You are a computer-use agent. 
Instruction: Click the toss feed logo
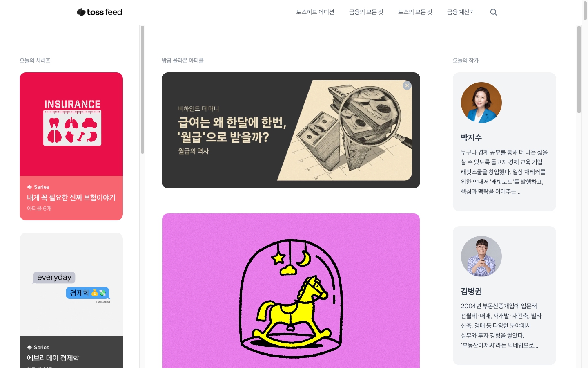[99, 12]
